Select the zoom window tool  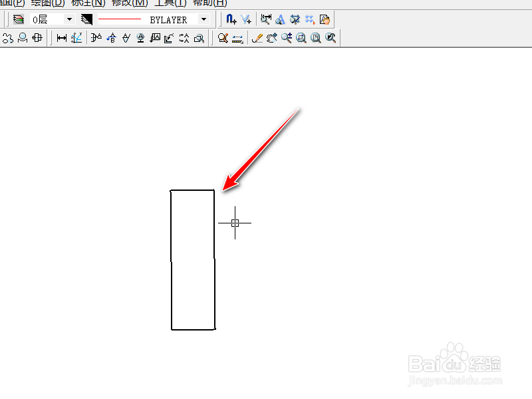301,38
